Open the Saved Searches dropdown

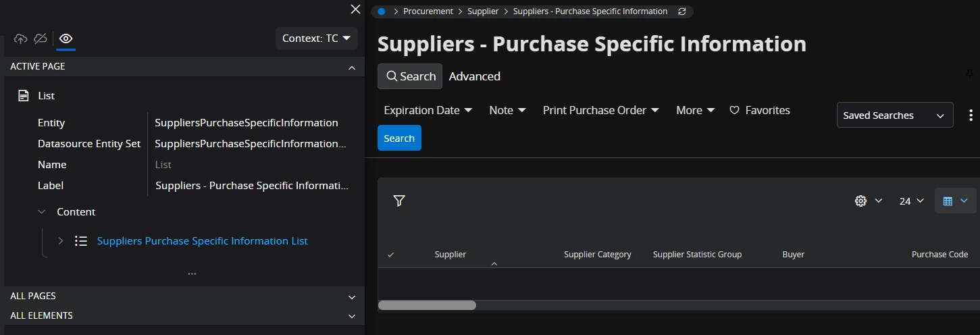coord(894,115)
